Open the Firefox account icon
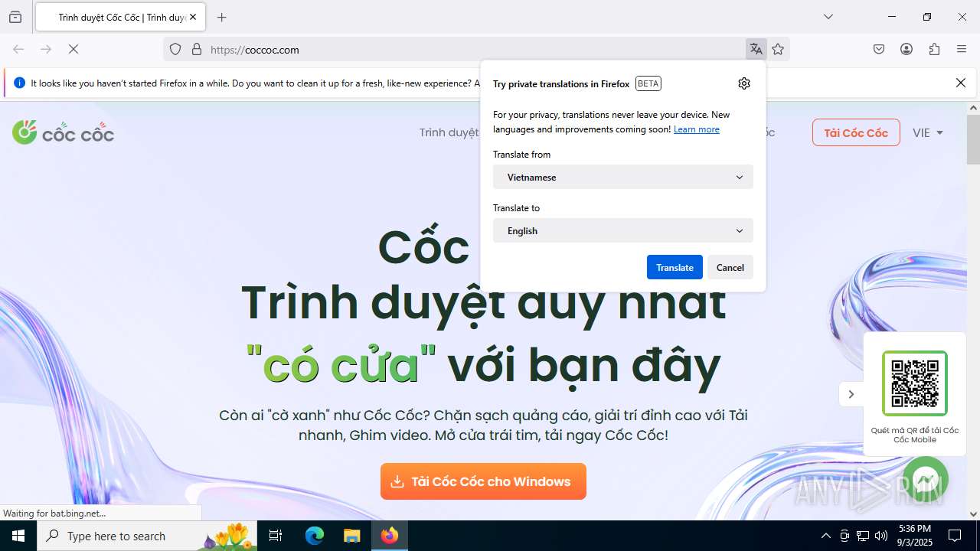Viewport: 980px width, 551px height. pos(906,49)
